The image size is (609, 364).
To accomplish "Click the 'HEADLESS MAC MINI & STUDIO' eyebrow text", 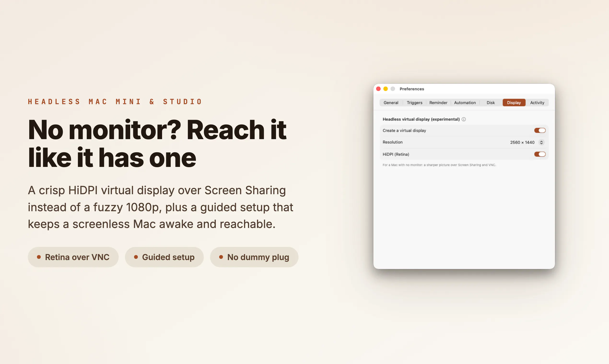I will (x=115, y=102).
